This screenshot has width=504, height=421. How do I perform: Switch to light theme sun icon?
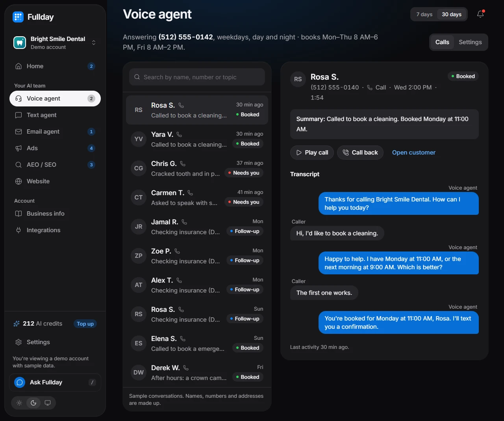[x=19, y=403]
